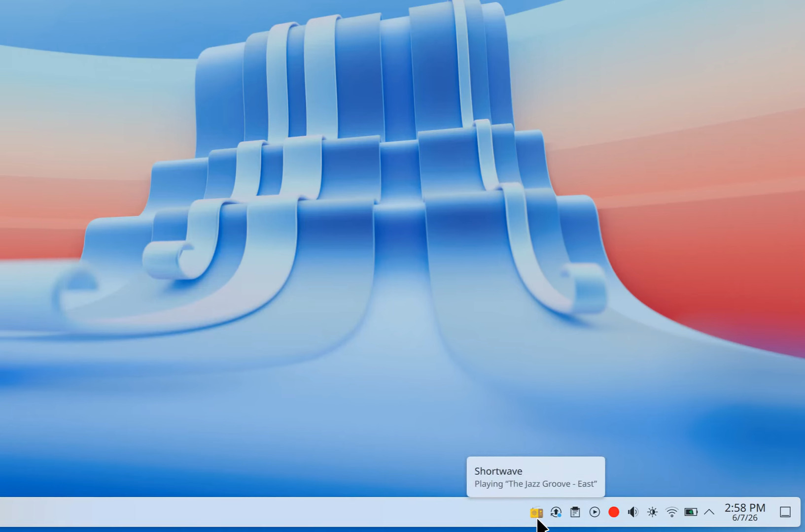Open the Shortwave radio tray icon
Viewport: 805px width, 532px height.
coord(536,512)
